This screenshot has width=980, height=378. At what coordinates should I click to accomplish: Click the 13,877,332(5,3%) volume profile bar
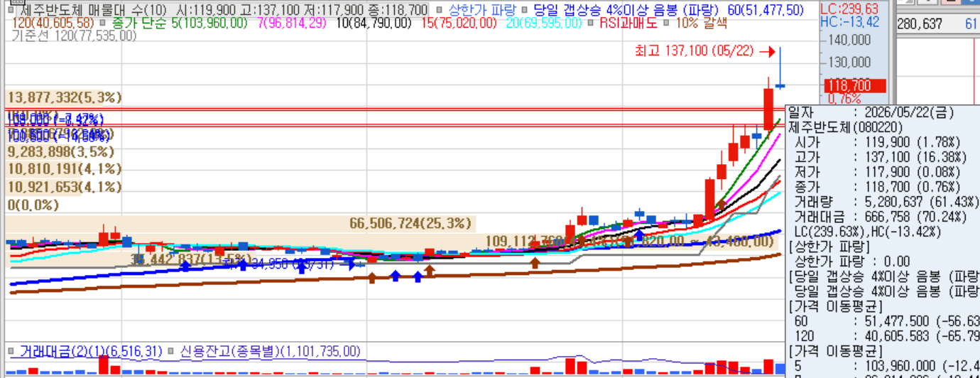(x=64, y=97)
